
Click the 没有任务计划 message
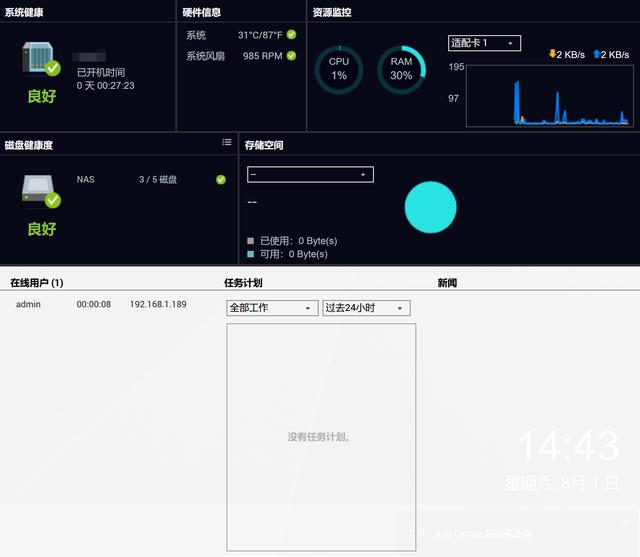pos(319,437)
